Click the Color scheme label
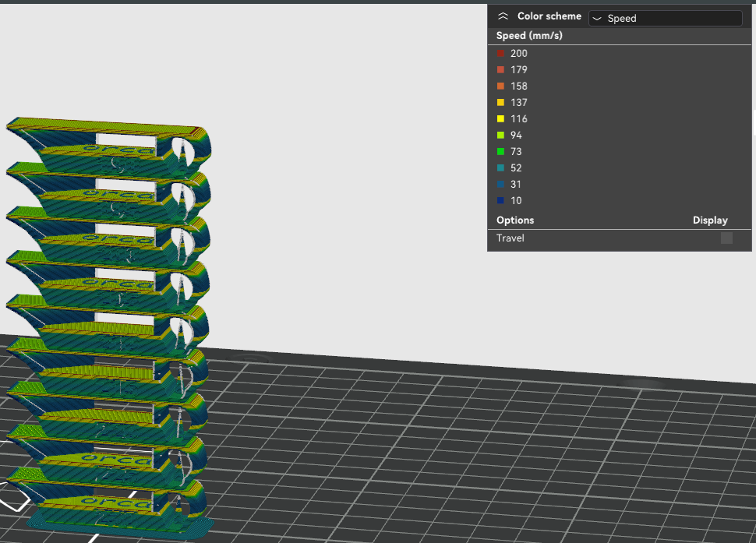 549,16
